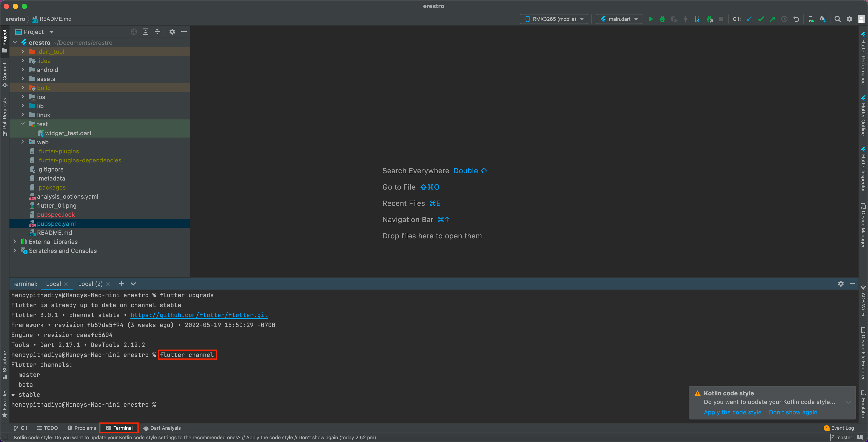Open the Event Log button
This screenshot has width=868, height=442.
click(x=839, y=428)
